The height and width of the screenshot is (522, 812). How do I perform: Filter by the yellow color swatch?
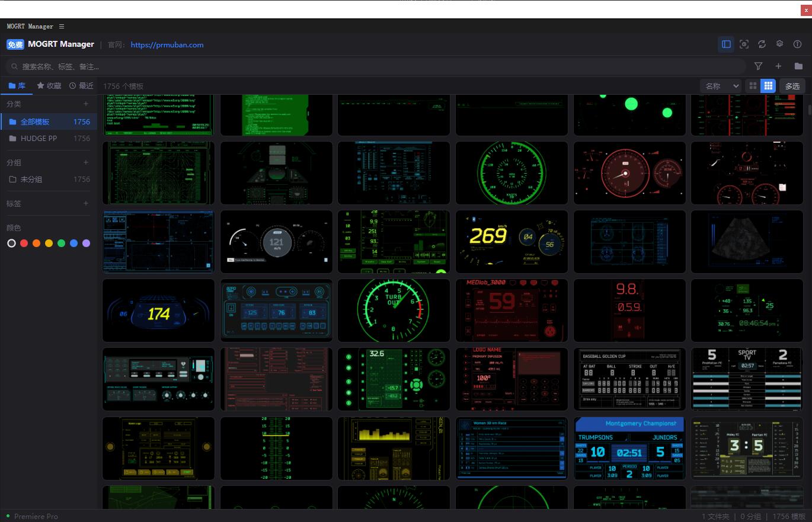pyautogui.click(x=49, y=243)
